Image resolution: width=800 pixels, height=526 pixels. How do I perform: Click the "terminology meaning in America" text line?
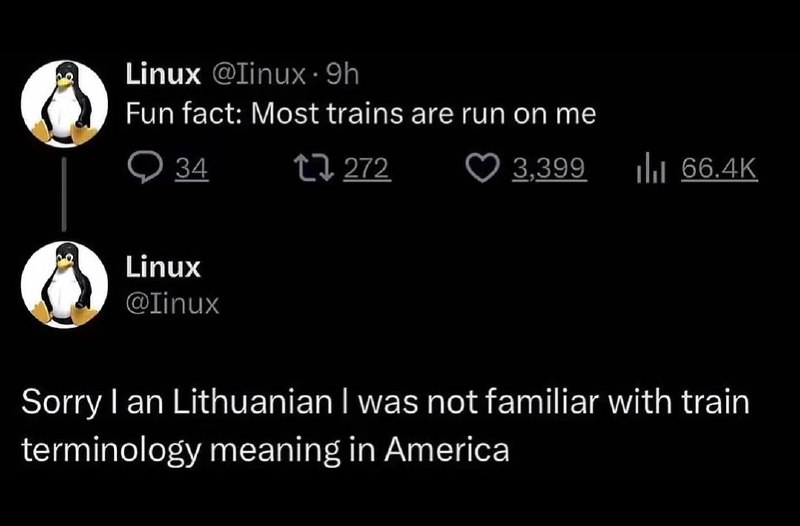(x=265, y=450)
